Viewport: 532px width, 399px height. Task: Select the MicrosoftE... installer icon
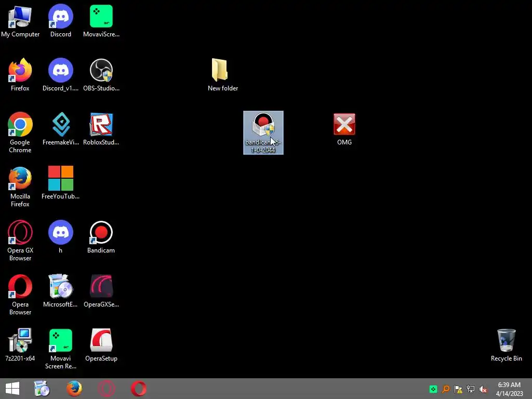[x=61, y=291]
